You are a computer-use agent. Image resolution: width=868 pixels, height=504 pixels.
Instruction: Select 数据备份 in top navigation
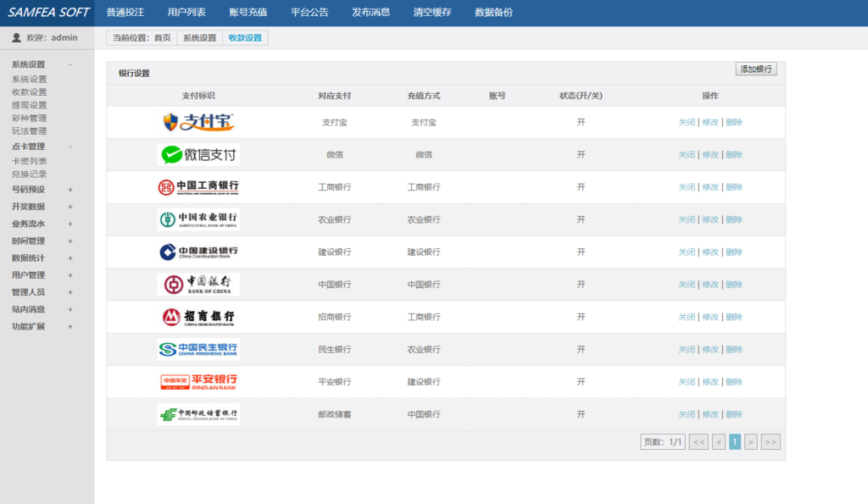click(x=494, y=12)
